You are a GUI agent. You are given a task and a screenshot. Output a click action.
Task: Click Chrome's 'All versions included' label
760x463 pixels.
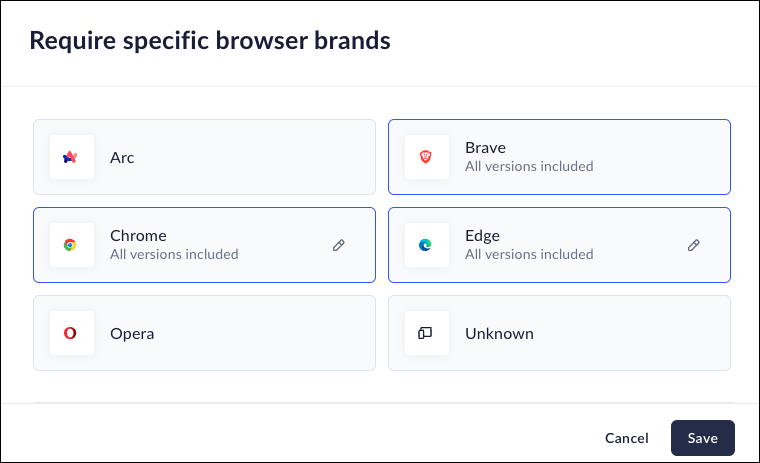pyautogui.click(x=174, y=254)
